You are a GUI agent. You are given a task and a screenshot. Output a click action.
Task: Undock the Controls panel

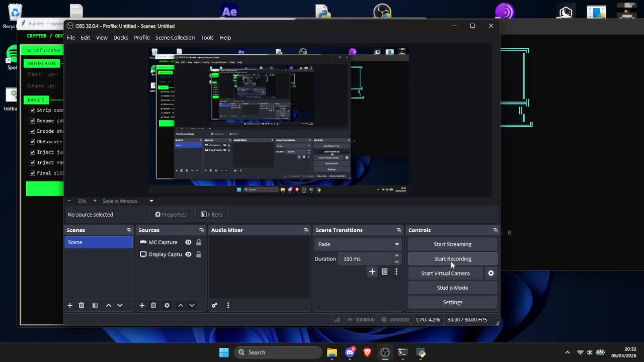click(495, 230)
